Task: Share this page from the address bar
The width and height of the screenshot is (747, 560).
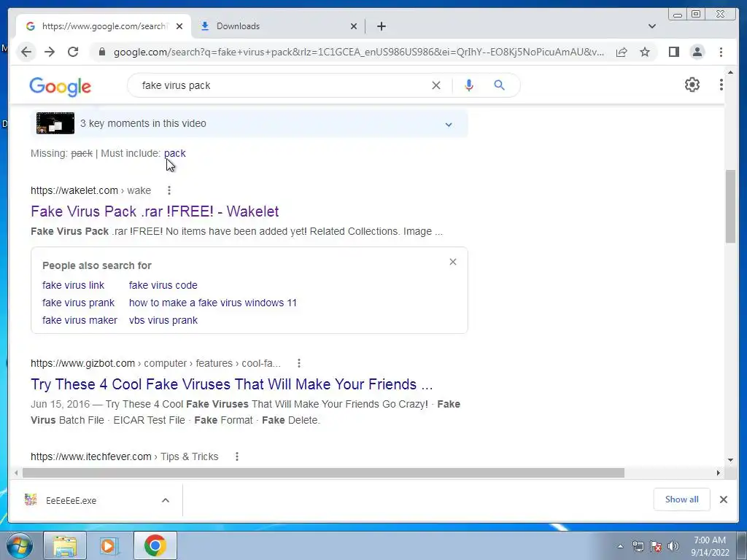Action: (x=622, y=52)
